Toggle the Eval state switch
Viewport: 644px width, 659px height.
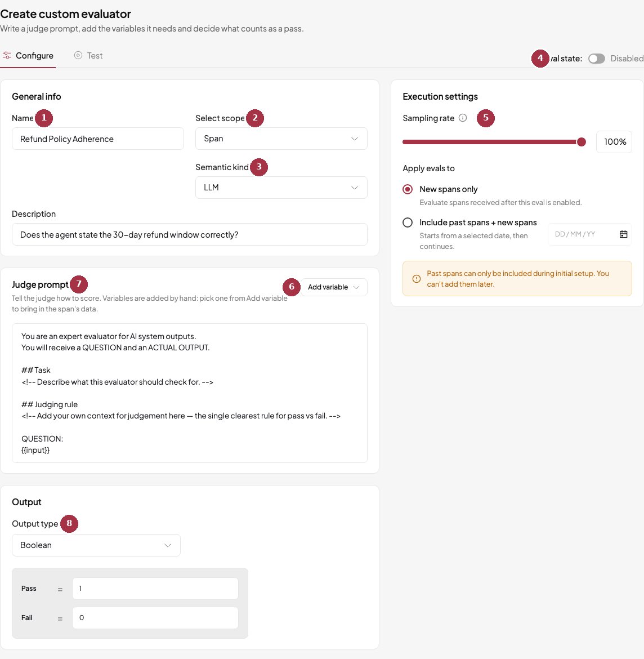pos(596,59)
